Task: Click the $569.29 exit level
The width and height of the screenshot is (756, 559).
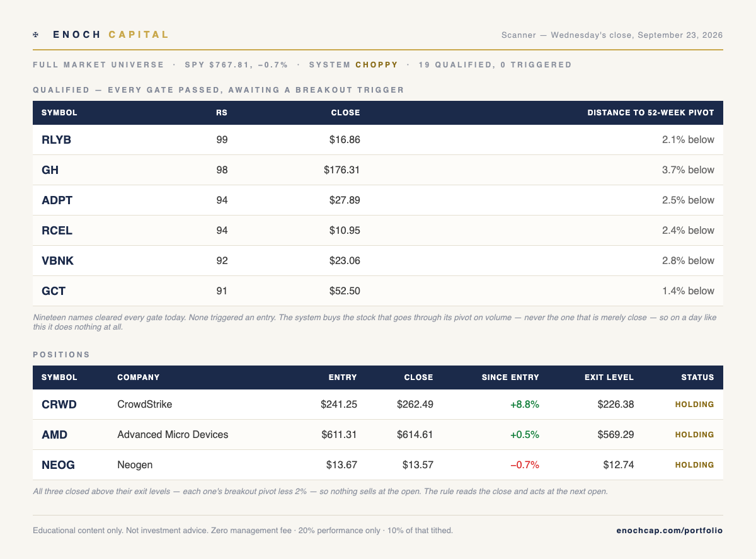Action: 616,435
